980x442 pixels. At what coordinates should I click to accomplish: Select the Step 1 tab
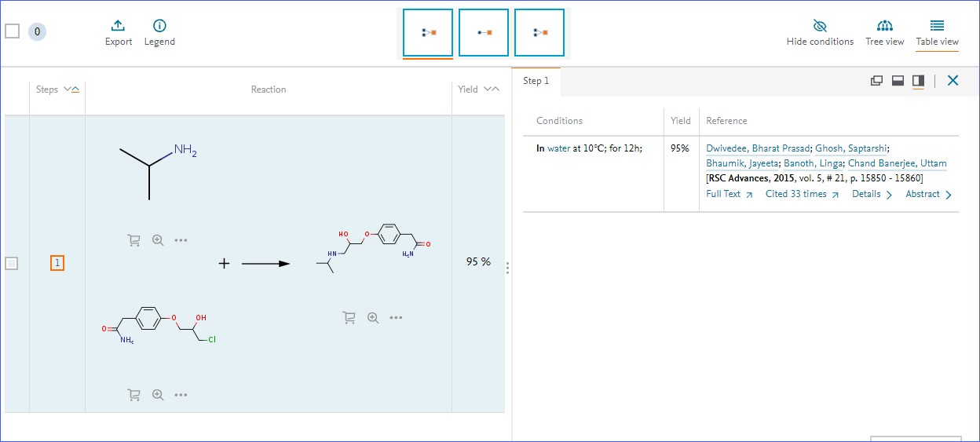[536, 81]
